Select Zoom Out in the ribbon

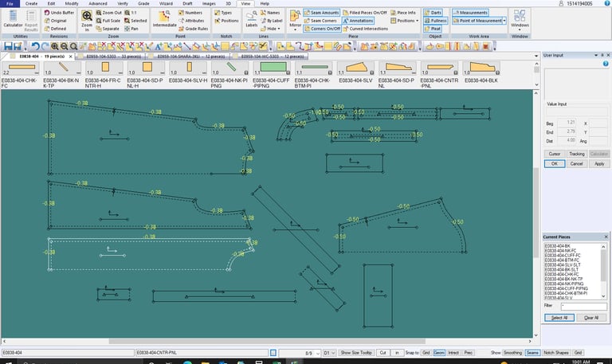[108, 13]
